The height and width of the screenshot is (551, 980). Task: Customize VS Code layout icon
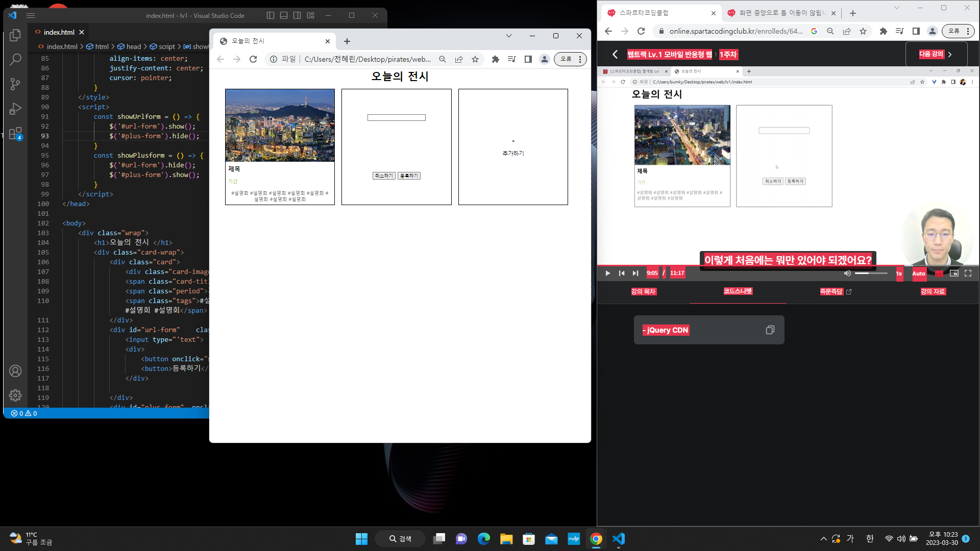pyautogui.click(x=310, y=15)
